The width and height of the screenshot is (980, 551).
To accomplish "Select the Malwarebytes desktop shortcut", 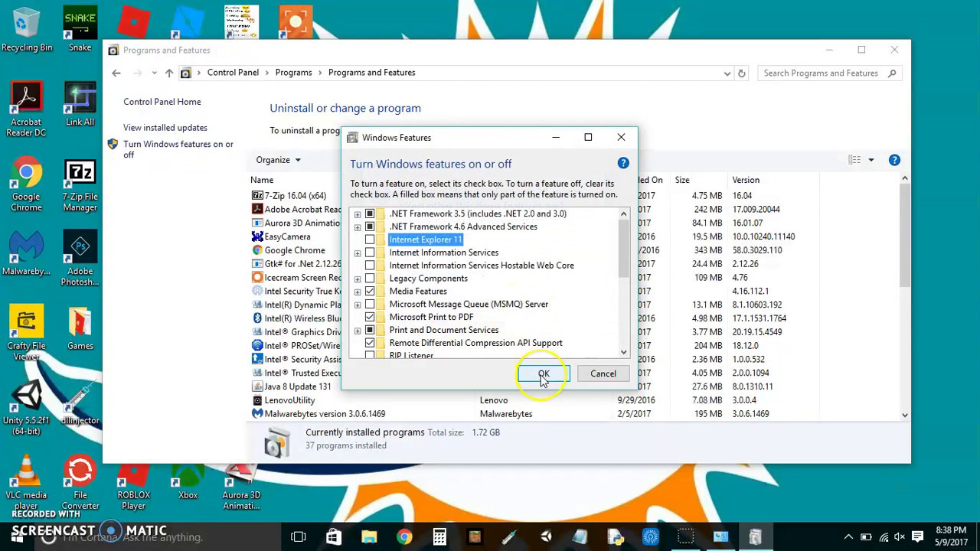I will tap(26, 253).
